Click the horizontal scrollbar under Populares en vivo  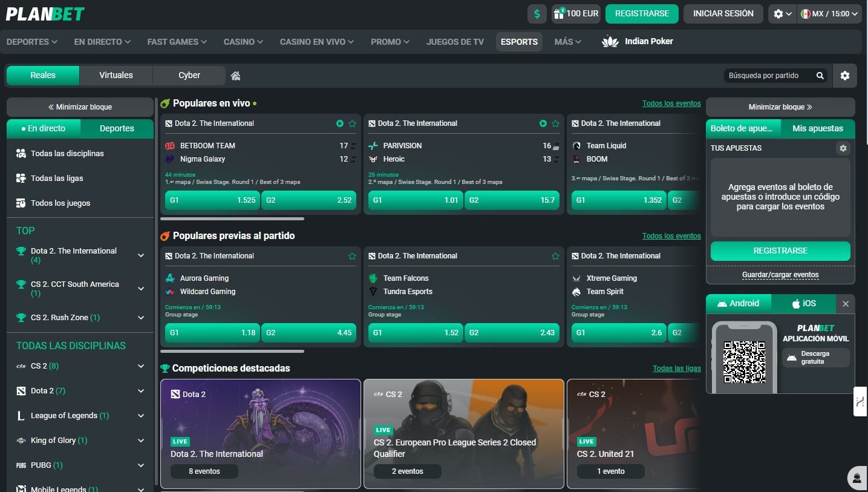click(232, 218)
